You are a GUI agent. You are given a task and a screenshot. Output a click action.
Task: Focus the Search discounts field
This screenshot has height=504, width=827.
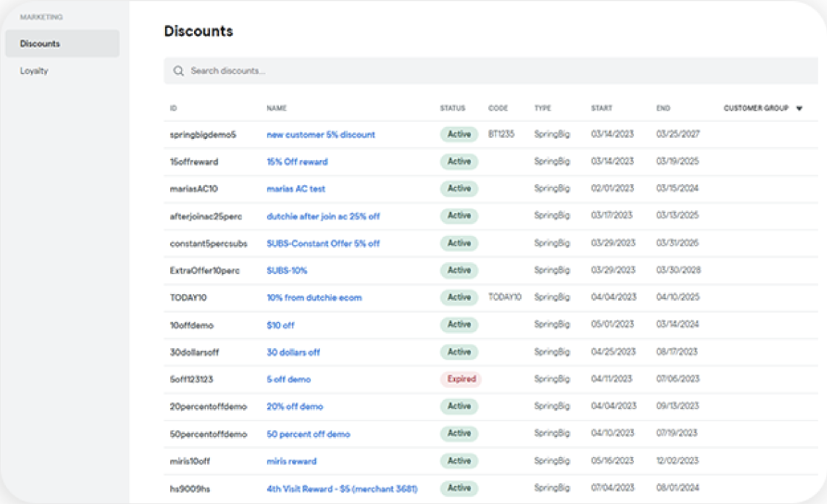pyautogui.click(x=491, y=71)
